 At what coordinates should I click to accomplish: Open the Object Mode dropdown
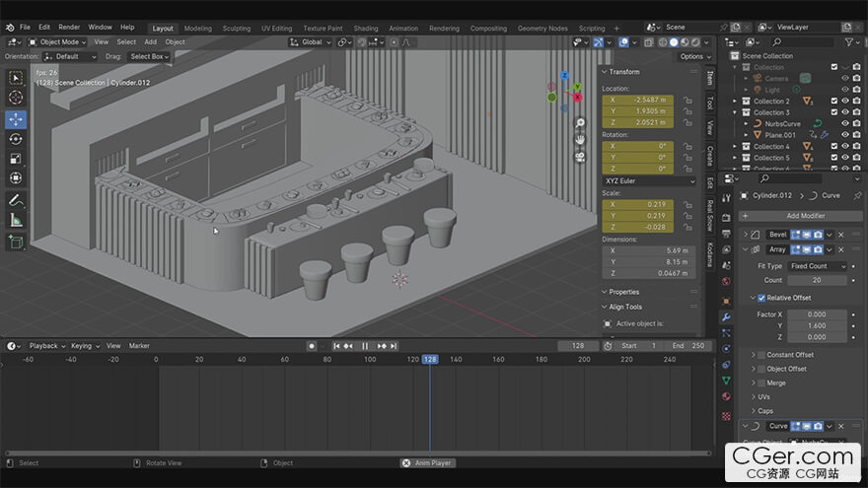(58, 42)
